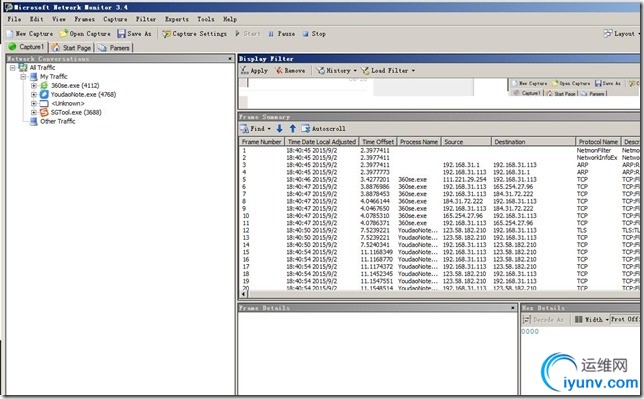Open Capture Settings from the toolbar
The width and height of the screenshot is (644, 399).
(194, 34)
